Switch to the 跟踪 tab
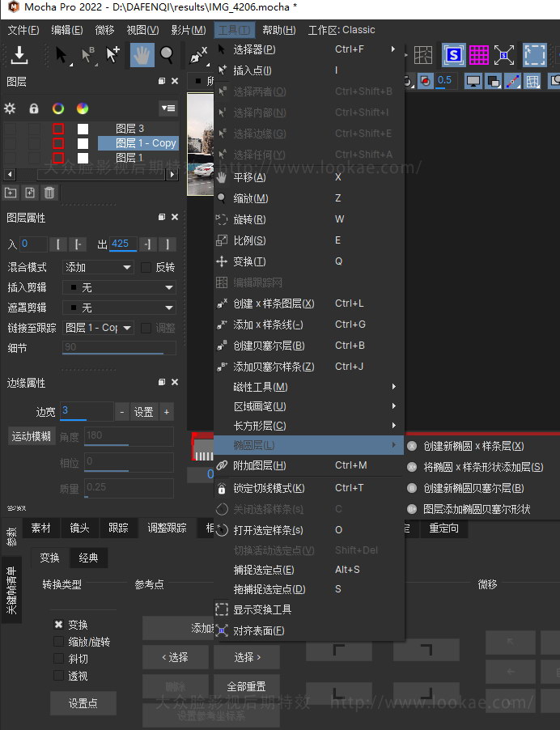560x730 pixels. click(118, 528)
